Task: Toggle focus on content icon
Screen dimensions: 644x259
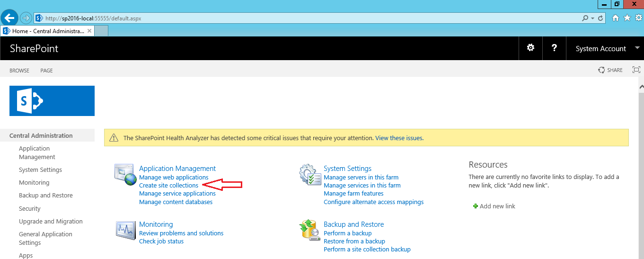Action: tap(636, 70)
